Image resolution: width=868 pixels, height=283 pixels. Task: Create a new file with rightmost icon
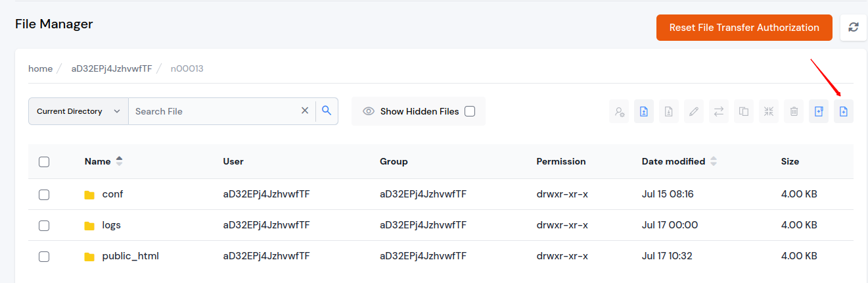[844, 112]
